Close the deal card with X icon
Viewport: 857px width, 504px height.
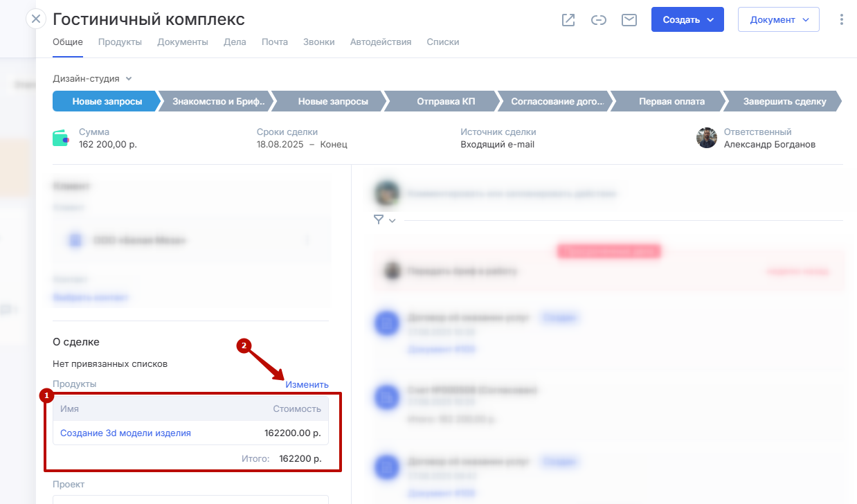click(x=36, y=19)
